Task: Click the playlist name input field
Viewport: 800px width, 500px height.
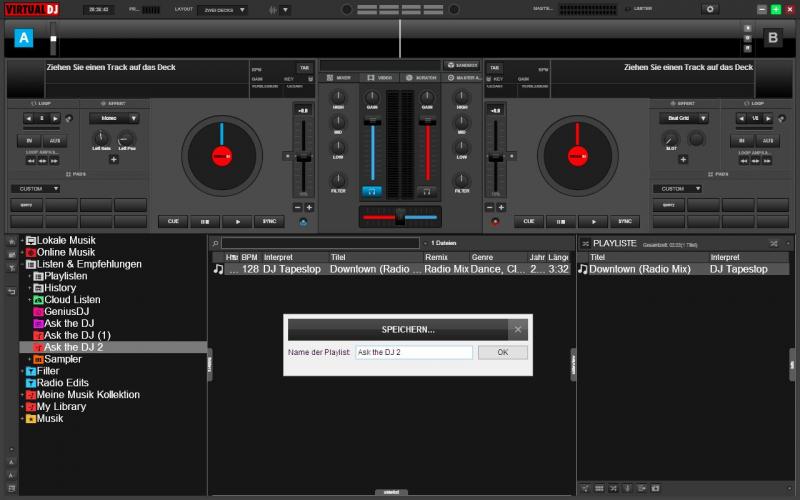Action: (x=414, y=352)
